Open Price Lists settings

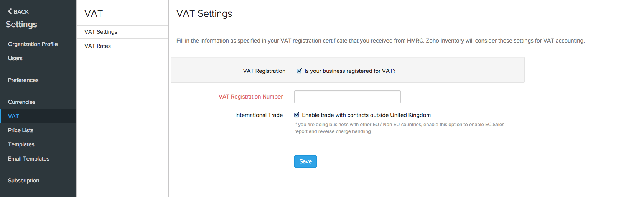[x=21, y=130]
